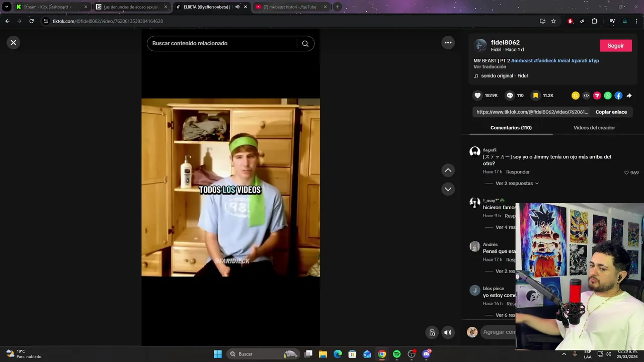Image resolution: width=644 pixels, height=362 pixels.
Task: Repost video using yellow repost icon
Action: [x=576, y=96]
